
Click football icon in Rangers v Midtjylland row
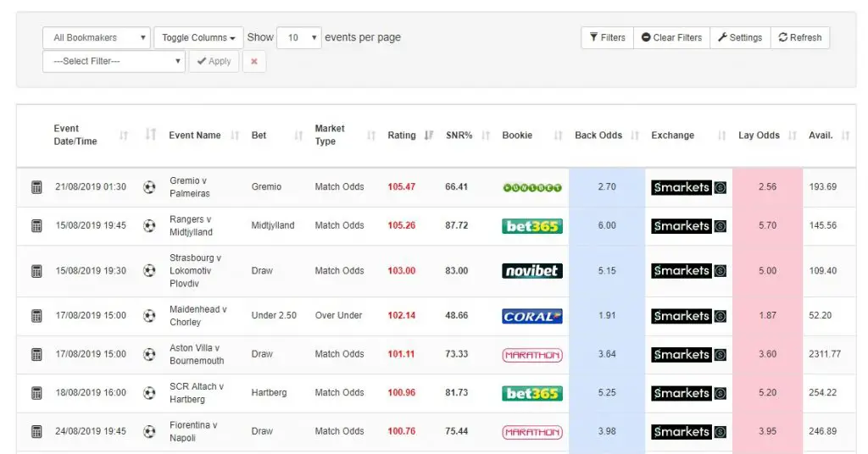click(149, 225)
